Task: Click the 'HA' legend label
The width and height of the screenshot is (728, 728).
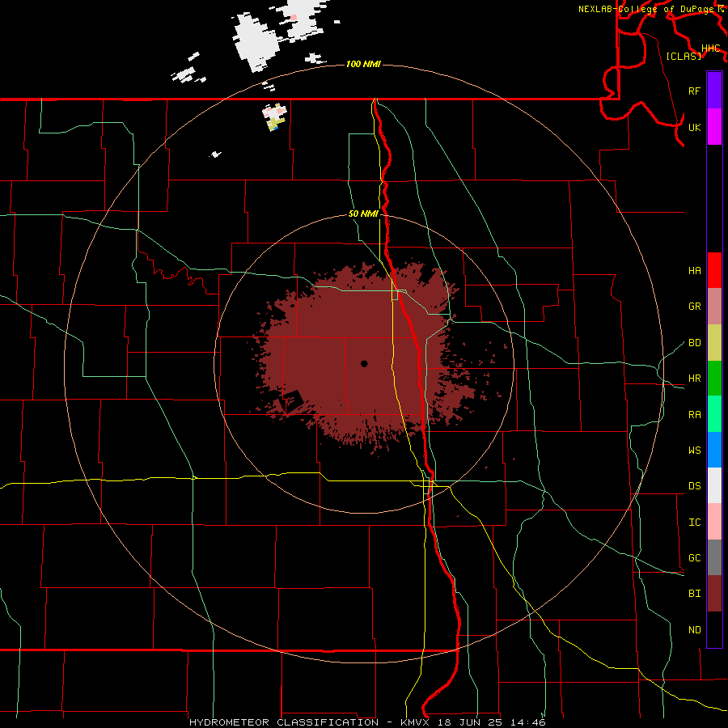Action: tap(694, 270)
